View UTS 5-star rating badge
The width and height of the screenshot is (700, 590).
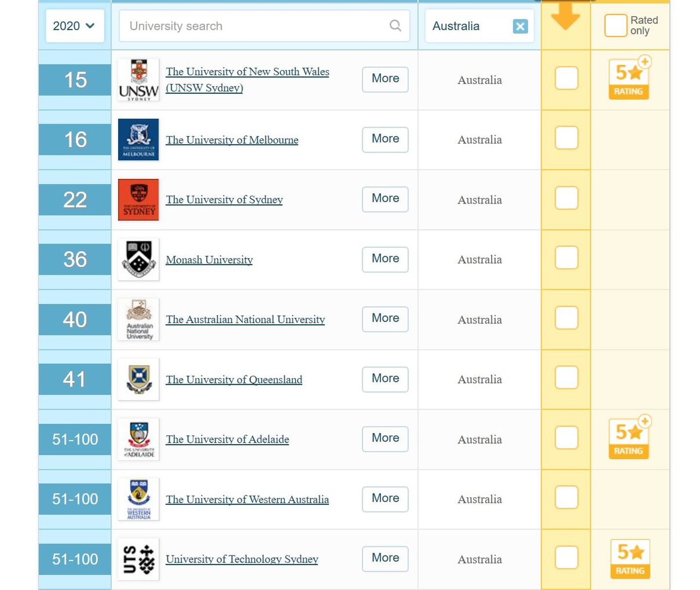point(630,559)
